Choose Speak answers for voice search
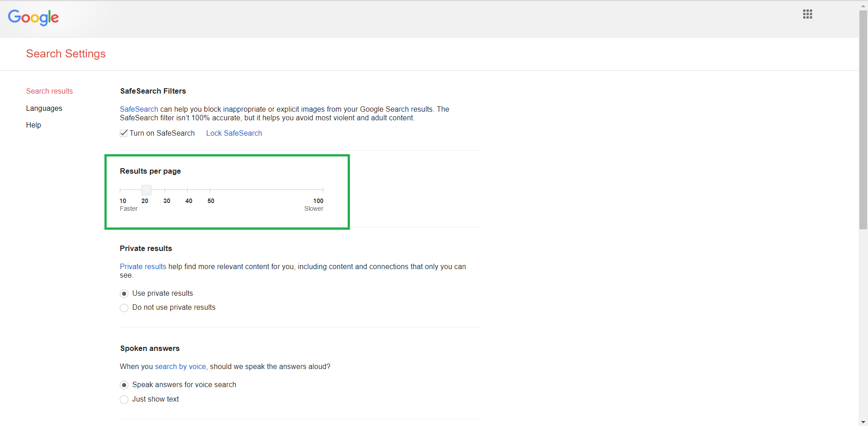The image size is (868, 426). (x=124, y=385)
